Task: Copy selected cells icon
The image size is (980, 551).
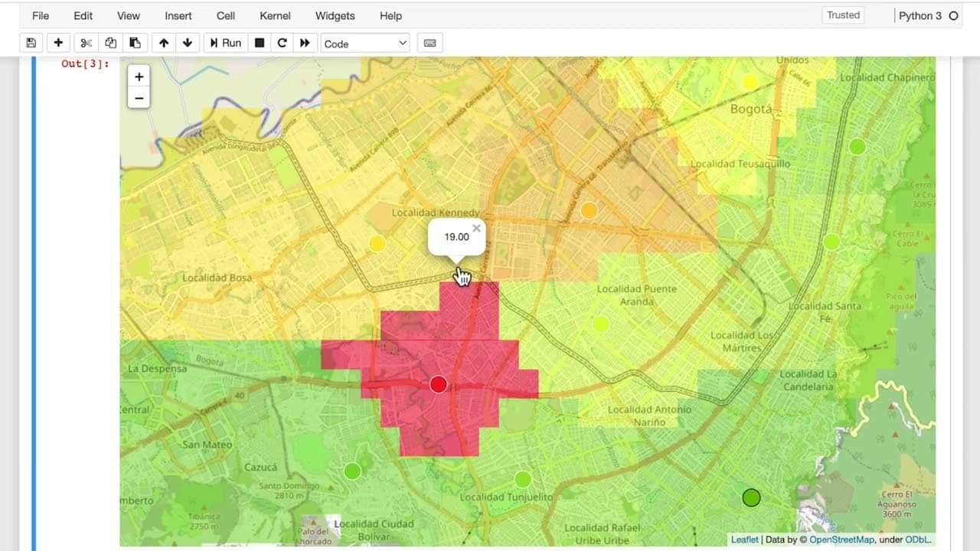Action: tap(111, 43)
